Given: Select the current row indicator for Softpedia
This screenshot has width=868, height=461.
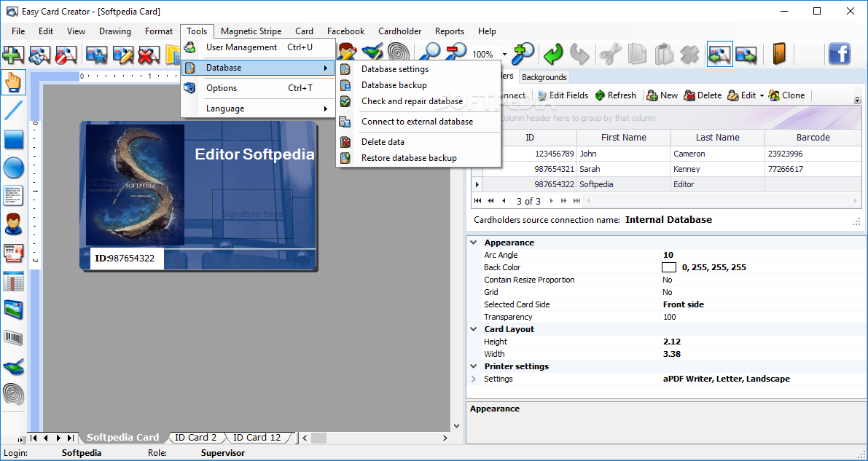Looking at the screenshot, I should pos(477,184).
